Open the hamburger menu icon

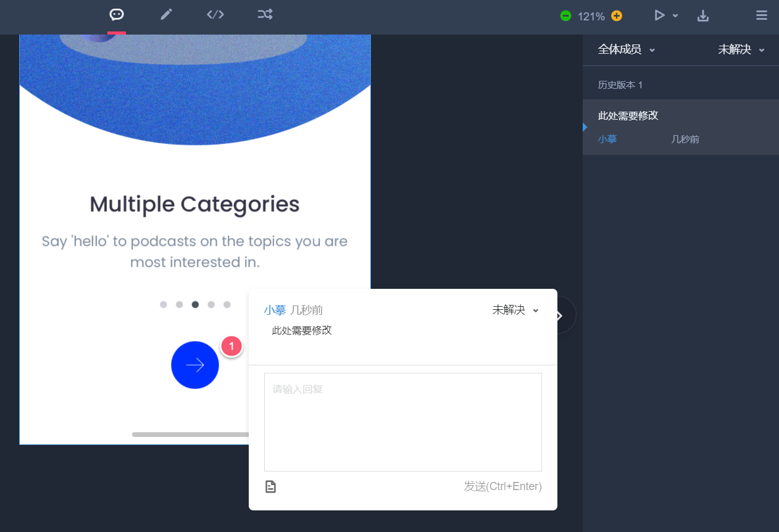pyautogui.click(x=762, y=15)
